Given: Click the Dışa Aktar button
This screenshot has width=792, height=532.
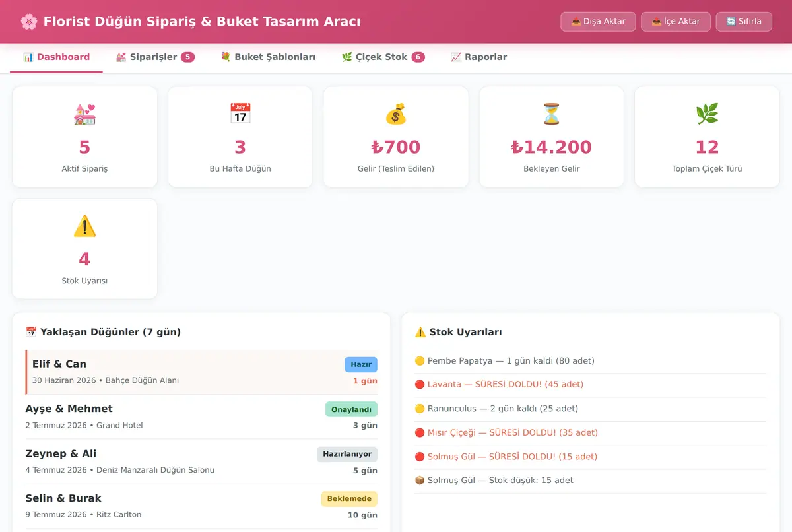Looking at the screenshot, I should 598,22.
